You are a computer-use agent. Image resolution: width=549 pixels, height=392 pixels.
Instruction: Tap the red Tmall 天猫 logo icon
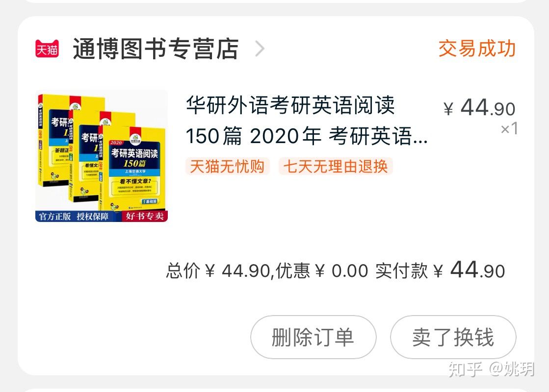click(x=47, y=49)
